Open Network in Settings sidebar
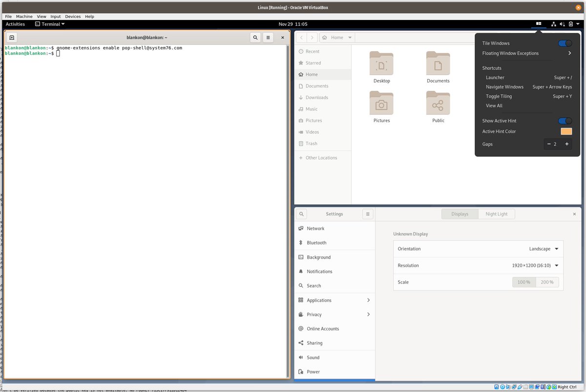Screen dimensions: 586x392 pos(335,228)
